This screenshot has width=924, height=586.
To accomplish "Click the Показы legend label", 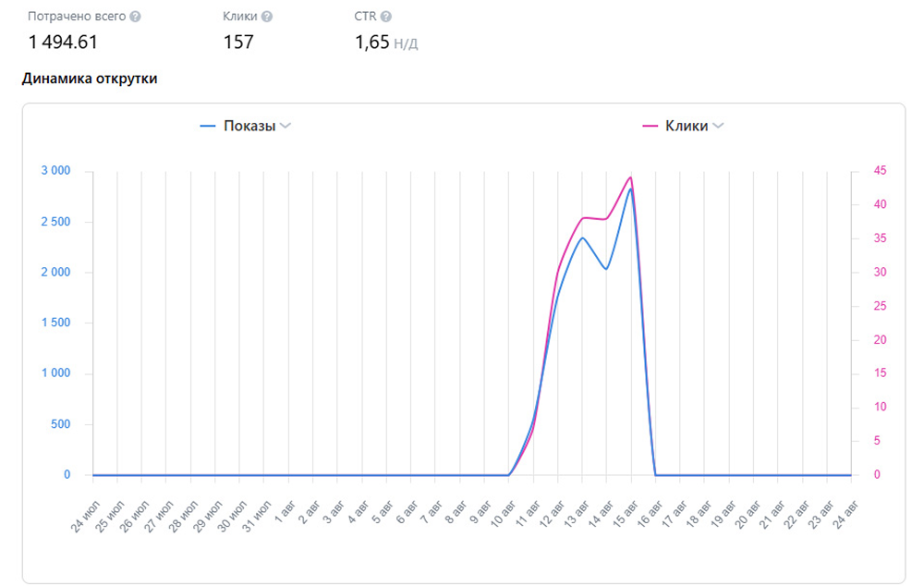I will tap(249, 127).
